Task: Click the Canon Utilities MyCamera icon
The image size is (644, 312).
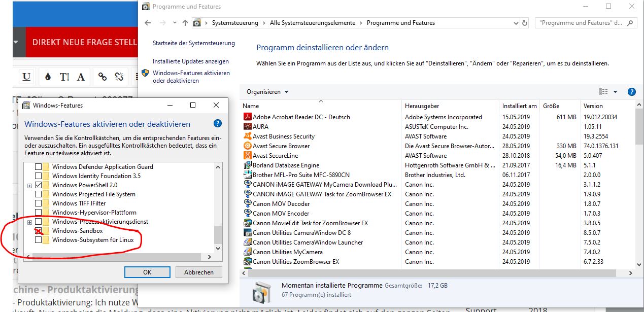Action: coord(248,252)
